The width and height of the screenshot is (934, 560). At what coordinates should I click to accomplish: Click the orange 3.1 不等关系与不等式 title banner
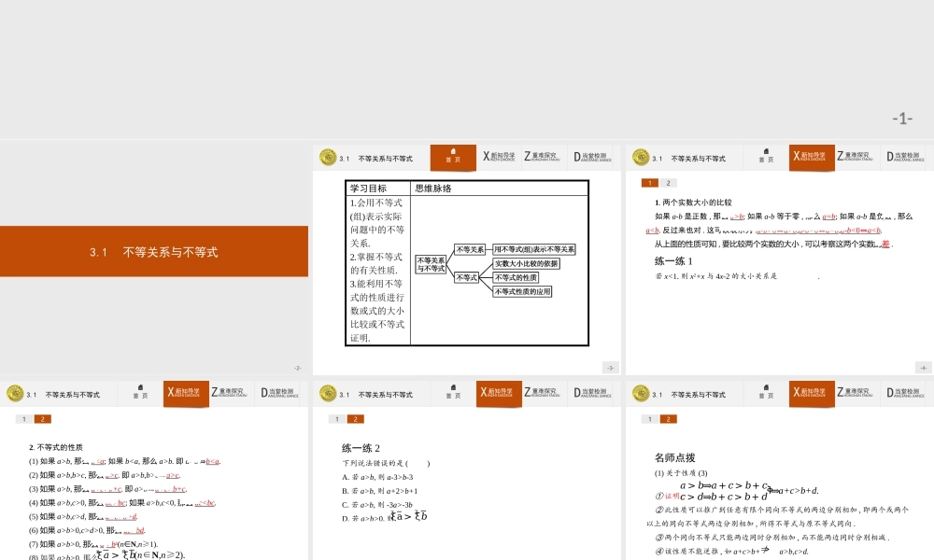(x=154, y=252)
